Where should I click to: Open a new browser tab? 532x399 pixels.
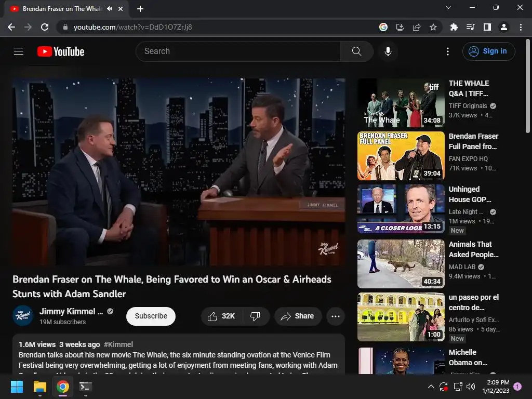tap(140, 9)
